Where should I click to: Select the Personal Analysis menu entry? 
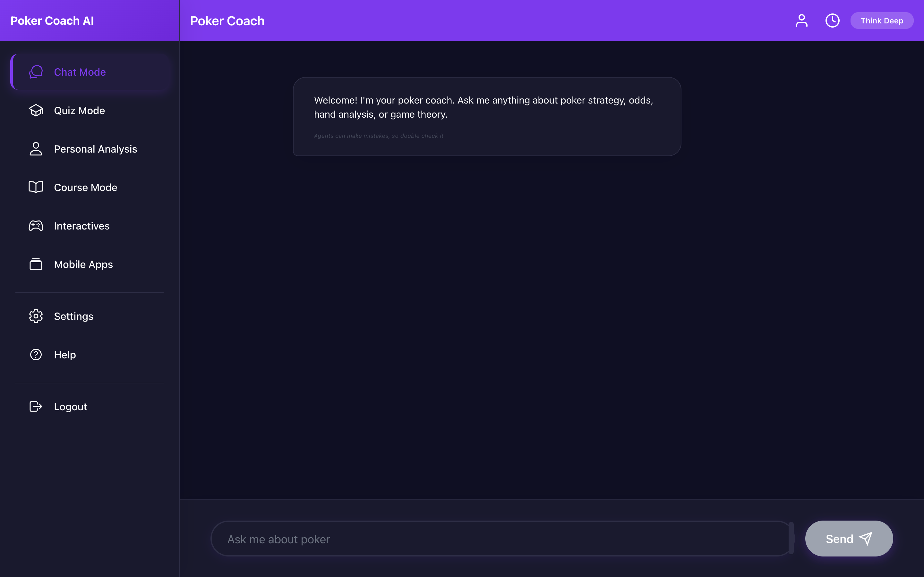95,149
